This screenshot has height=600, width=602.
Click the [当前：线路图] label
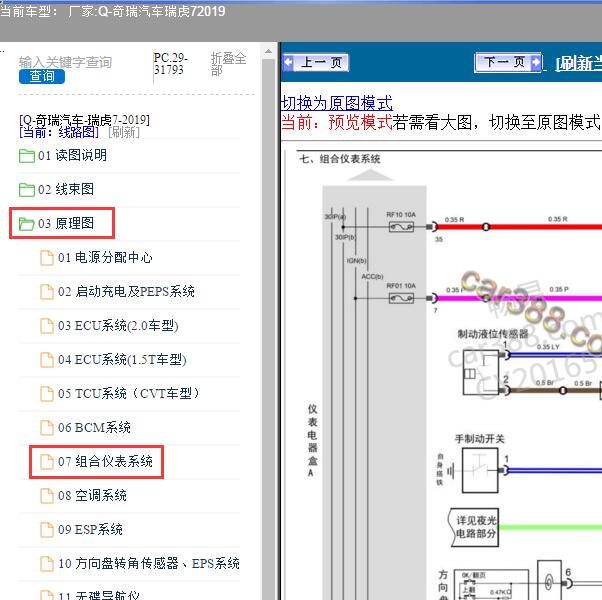tap(59, 132)
